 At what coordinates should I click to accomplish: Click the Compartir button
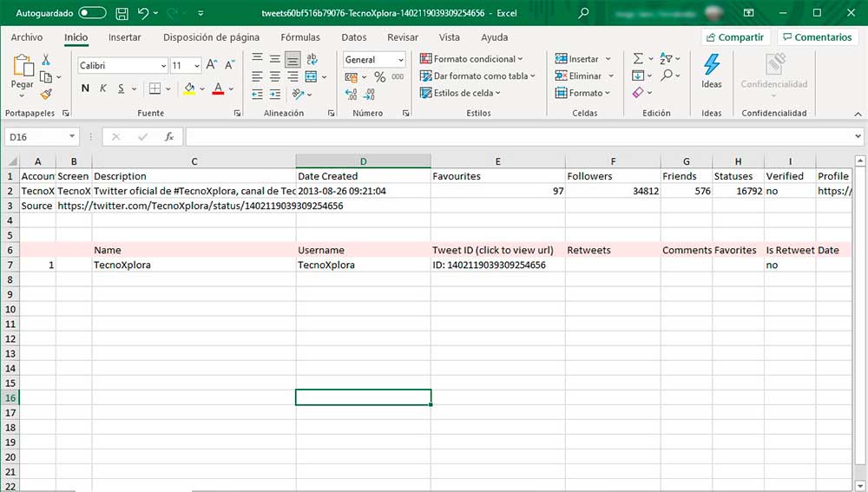tap(735, 37)
